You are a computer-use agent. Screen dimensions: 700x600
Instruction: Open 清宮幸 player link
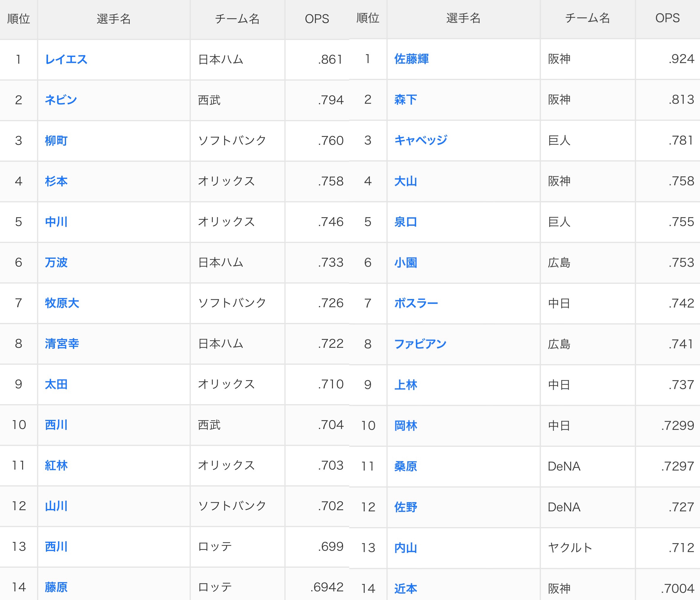click(x=62, y=344)
